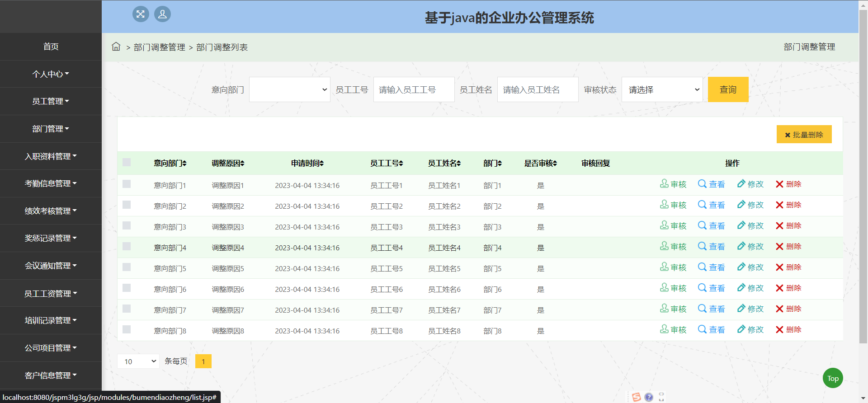Expand the 入职资料管理 sidebar menu
The width and height of the screenshot is (868, 403).
click(x=51, y=156)
